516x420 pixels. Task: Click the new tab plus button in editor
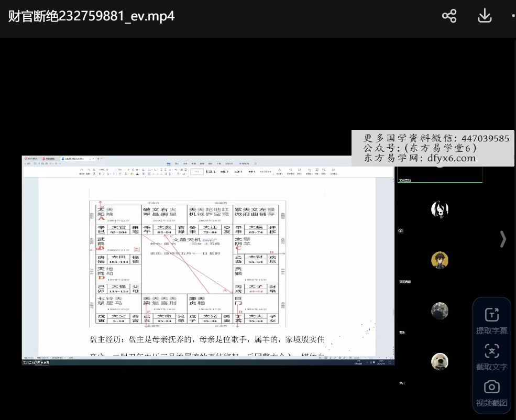(x=97, y=158)
